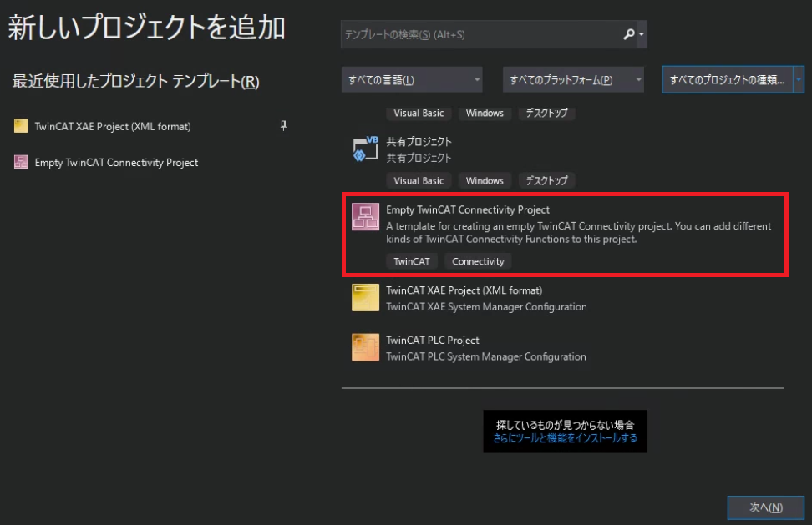Click the pin icon next to TwinCAT XAE Project

point(283,126)
